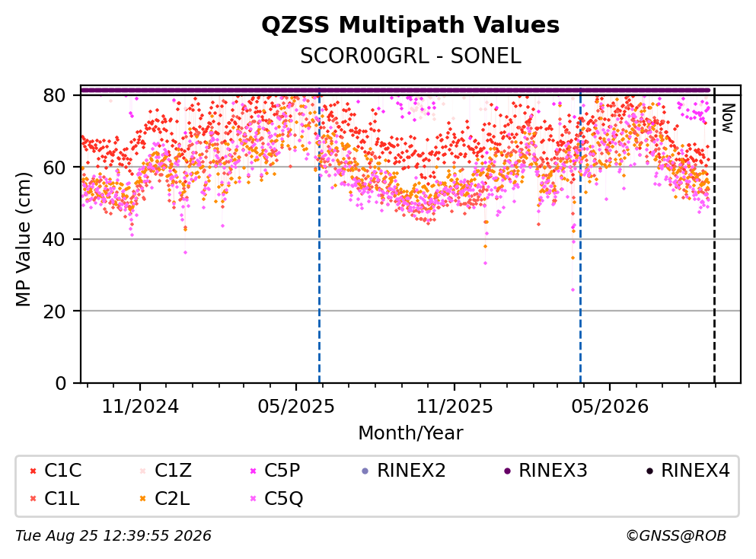The image size is (756, 559).
Task: Click the 11/2025 x-axis tick label
Action: point(455,407)
